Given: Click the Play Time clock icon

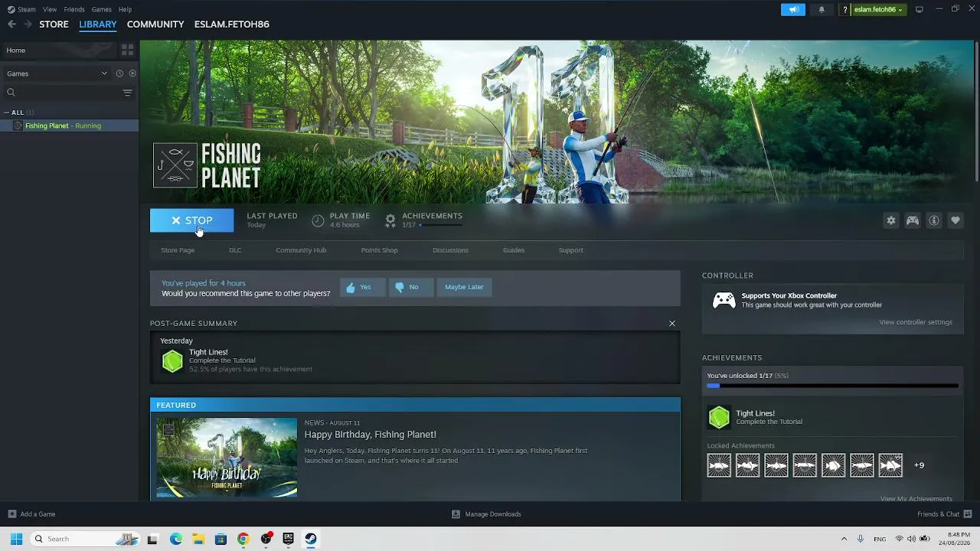Looking at the screenshot, I should pos(318,220).
